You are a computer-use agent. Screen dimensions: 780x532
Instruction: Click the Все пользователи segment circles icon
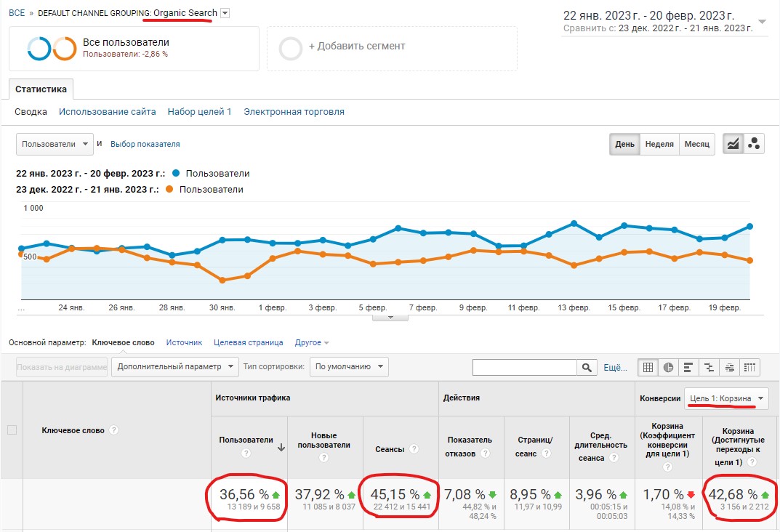point(52,49)
